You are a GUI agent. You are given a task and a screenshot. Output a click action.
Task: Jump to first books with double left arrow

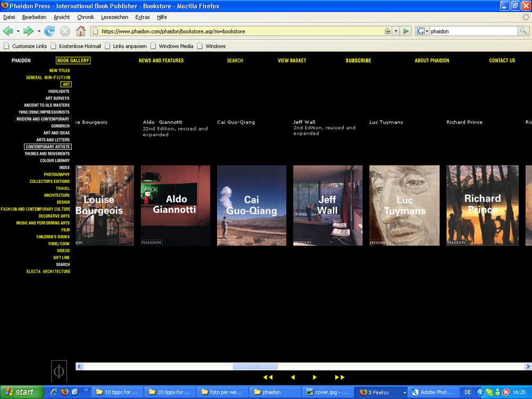pos(268,377)
